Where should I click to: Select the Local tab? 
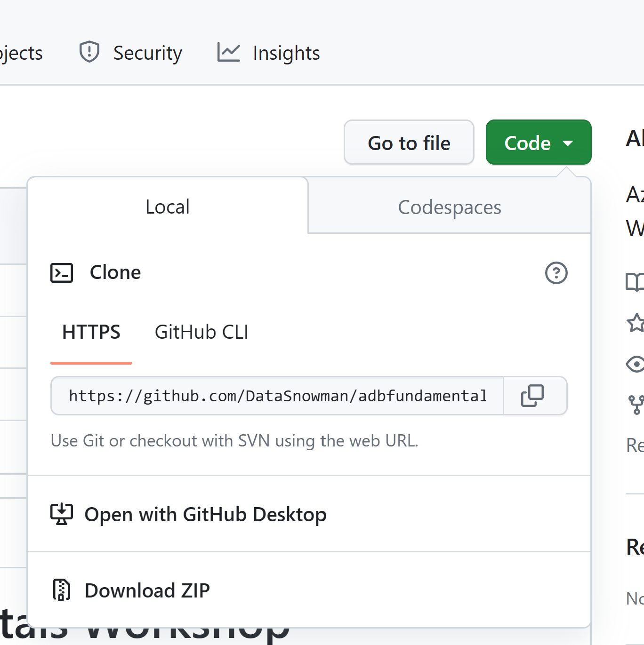[x=168, y=207]
